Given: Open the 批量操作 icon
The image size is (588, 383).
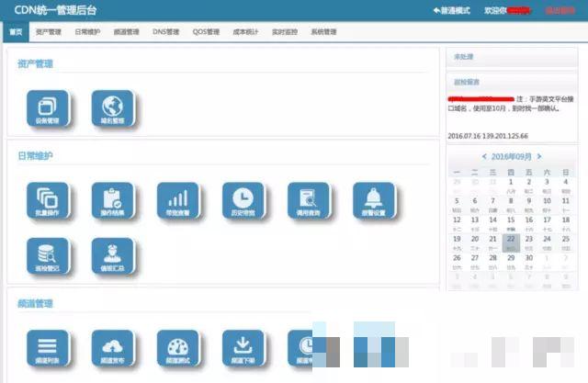Looking at the screenshot, I should [48, 200].
